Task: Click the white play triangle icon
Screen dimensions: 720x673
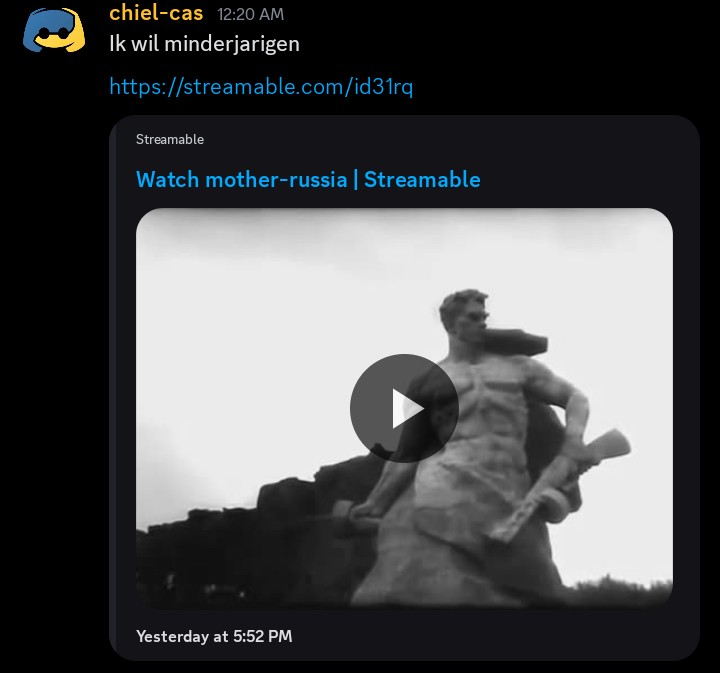Action: (x=407, y=409)
